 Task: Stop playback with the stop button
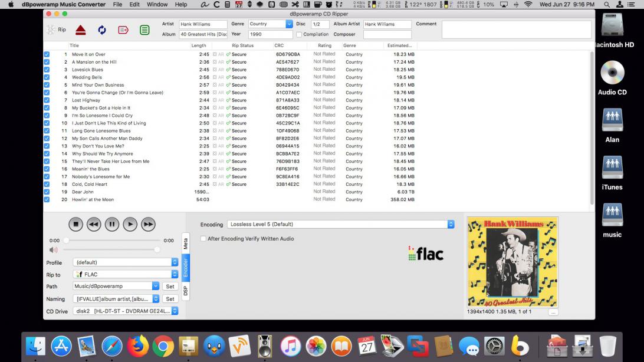point(75,224)
